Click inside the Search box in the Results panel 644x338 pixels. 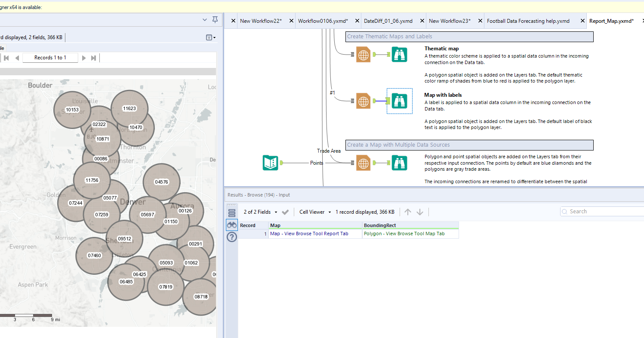[602, 211]
